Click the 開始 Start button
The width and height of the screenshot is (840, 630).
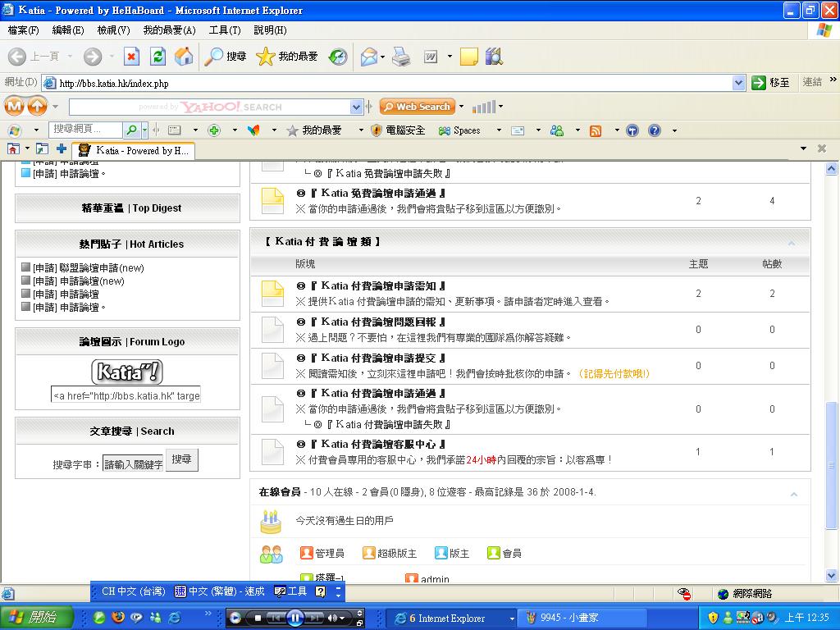[36, 617]
